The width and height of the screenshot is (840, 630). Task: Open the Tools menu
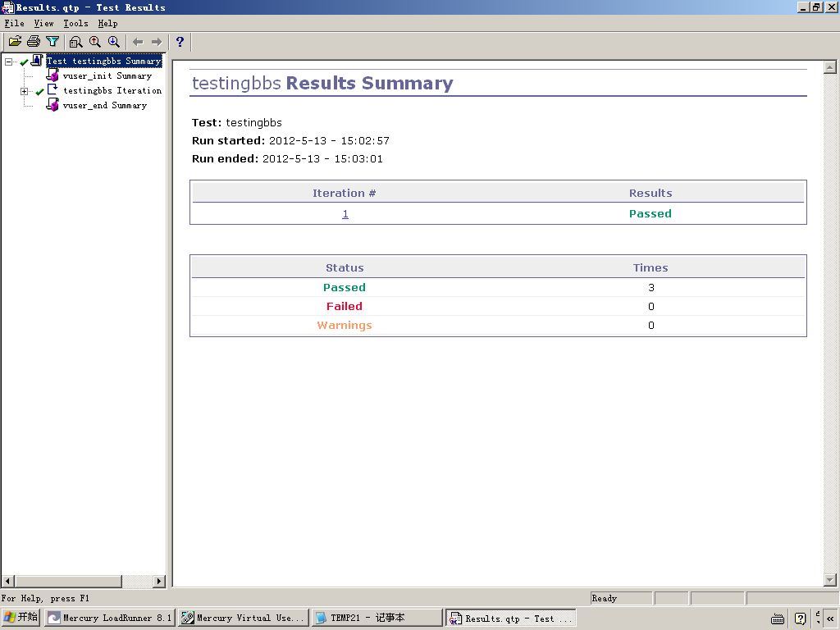(75, 24)
